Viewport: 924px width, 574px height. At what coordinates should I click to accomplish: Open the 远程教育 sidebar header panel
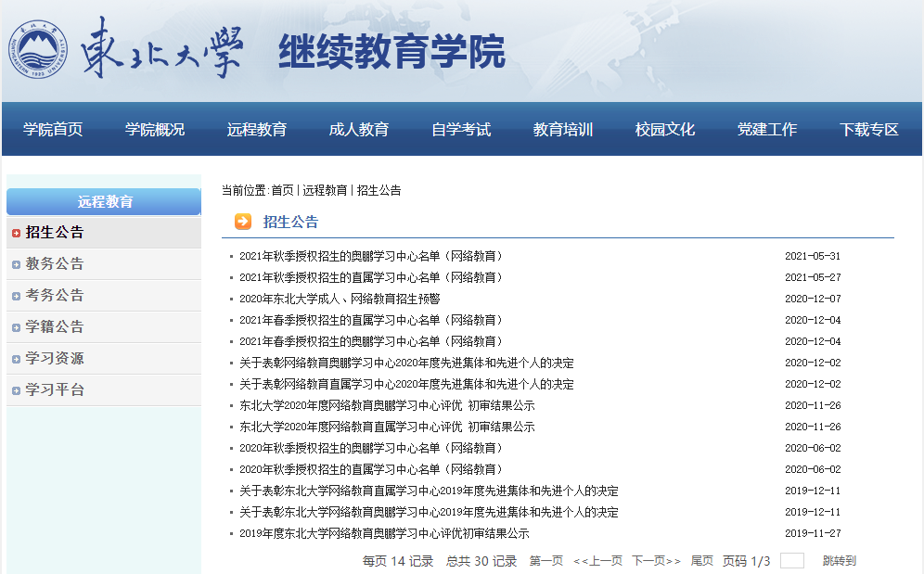[103, 201]
